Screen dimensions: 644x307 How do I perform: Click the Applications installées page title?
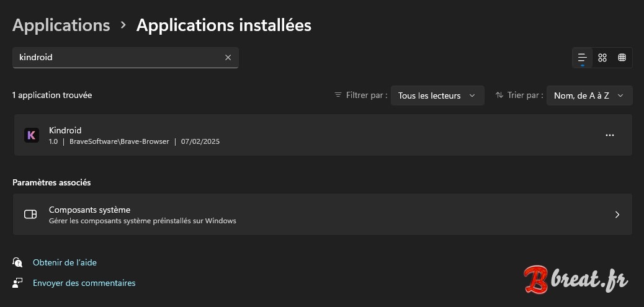(224, 25)
